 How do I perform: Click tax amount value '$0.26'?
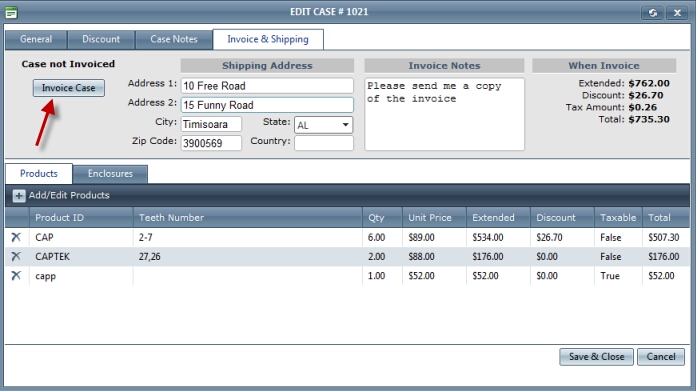(643, 107)
